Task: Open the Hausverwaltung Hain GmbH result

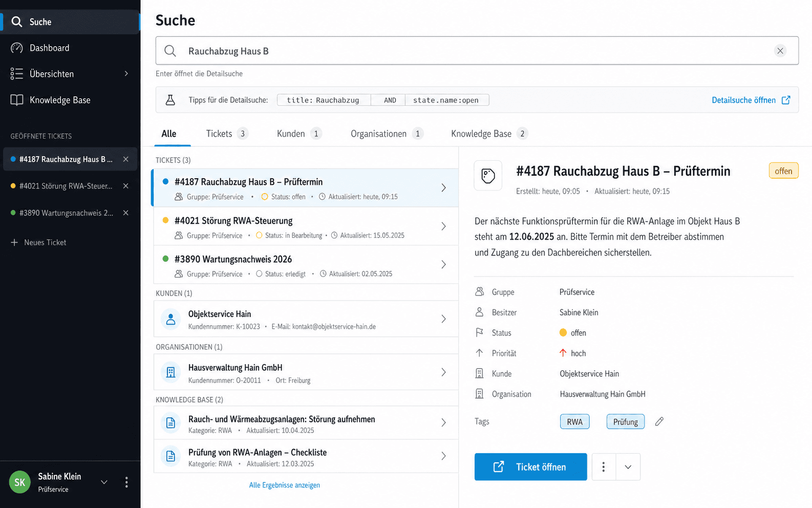Action: (x=306, y=372)
